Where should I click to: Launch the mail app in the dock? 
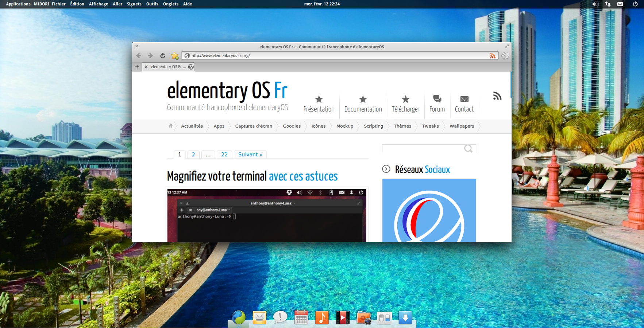[259, 317]
